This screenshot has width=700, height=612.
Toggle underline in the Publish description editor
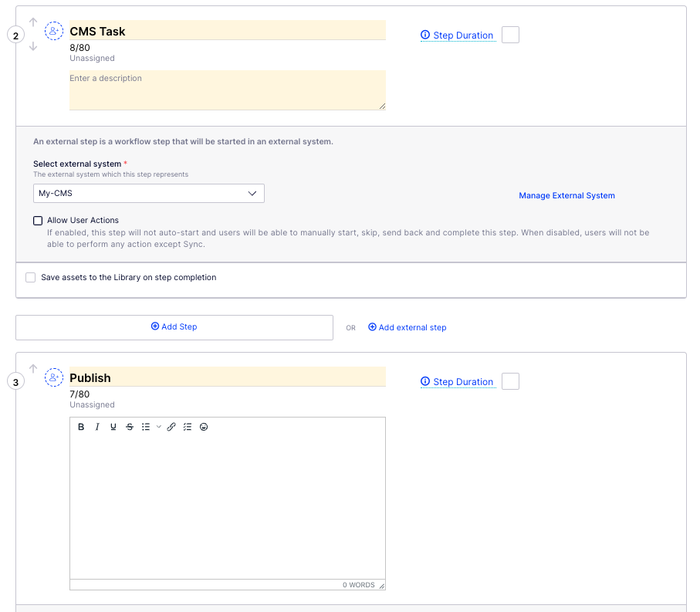click(x=113, y=427)
